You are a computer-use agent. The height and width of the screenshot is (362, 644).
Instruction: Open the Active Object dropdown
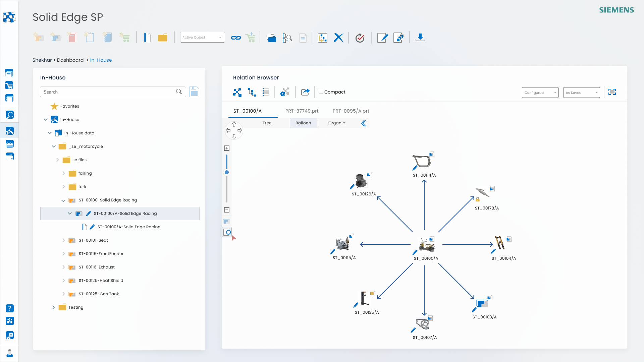pos(203,37)
